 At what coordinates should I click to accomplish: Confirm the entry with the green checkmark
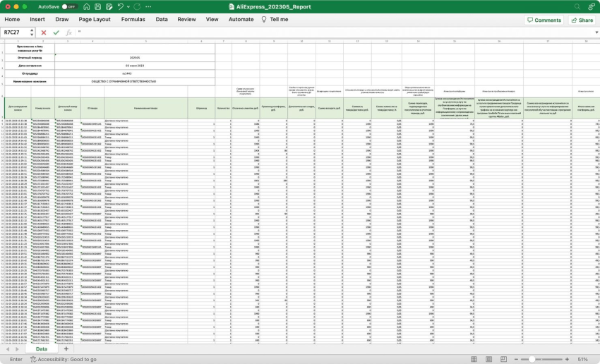tap(56, 32)
